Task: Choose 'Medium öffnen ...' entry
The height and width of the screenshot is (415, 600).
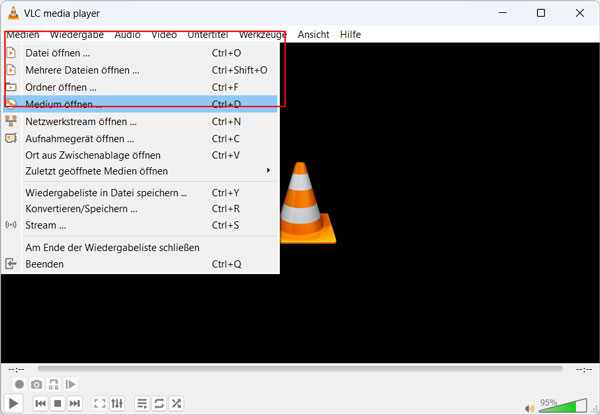Action: click(140, 104)
